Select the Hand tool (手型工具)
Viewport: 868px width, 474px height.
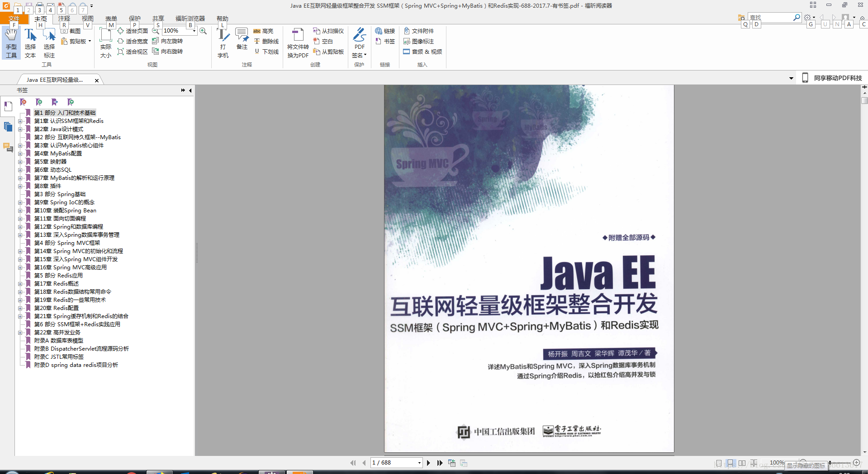click(11, 43)
